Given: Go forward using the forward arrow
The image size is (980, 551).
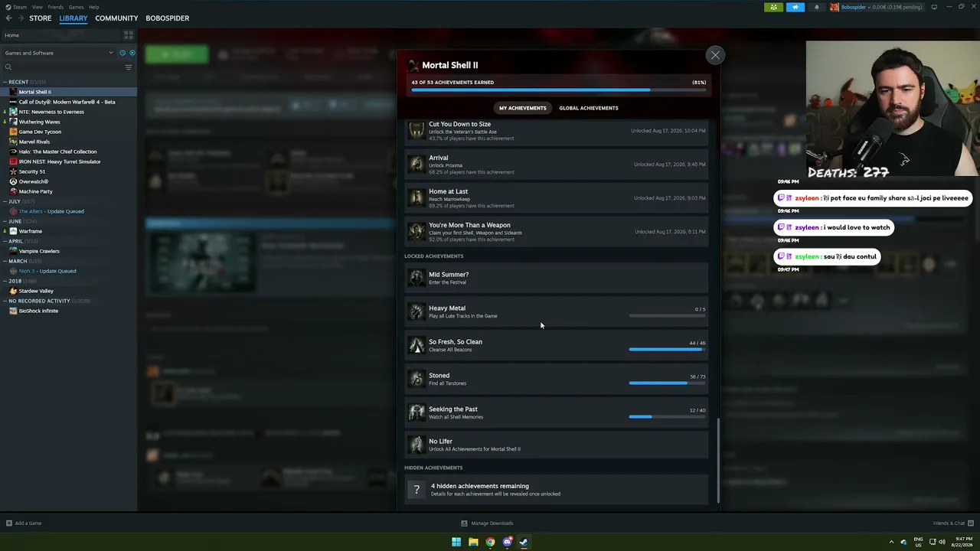Looking at the screenshot, I should click(20, 18).
